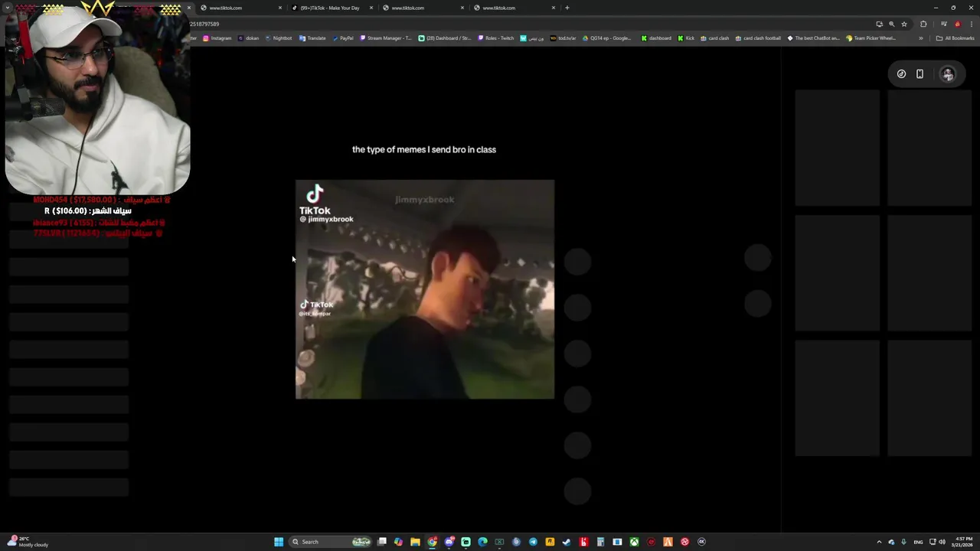Open Steam from the taskbar
Viewport: 980px width, 551px height.
click(x=567, y=542)
